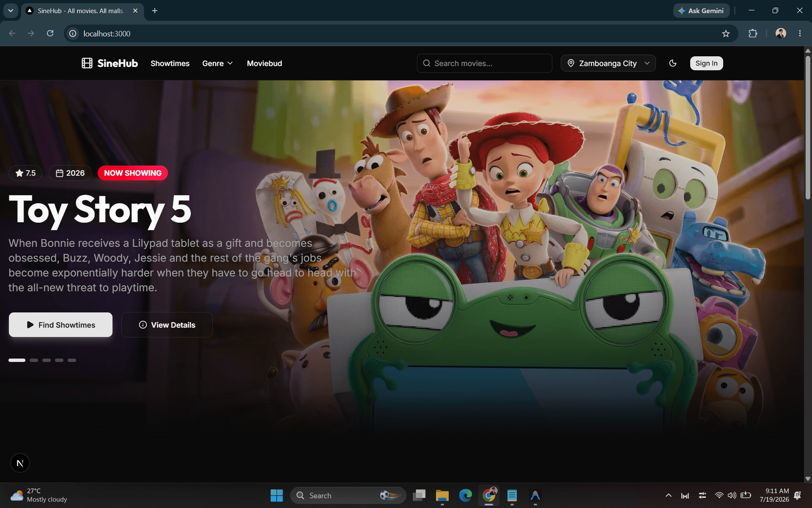Jump to the second carousel slide indicator
This screenshot has width=812, height=508.
pos(34,360)
